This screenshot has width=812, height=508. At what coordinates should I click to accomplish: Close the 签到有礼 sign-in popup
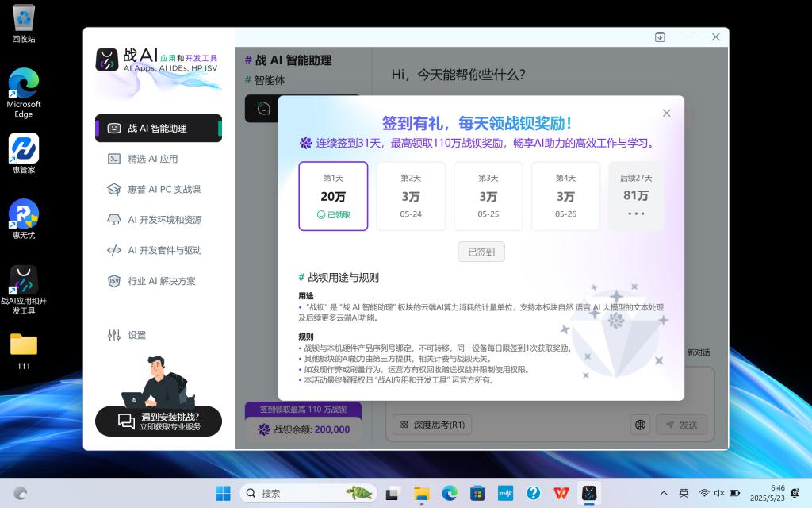click(x=666, y=113)
